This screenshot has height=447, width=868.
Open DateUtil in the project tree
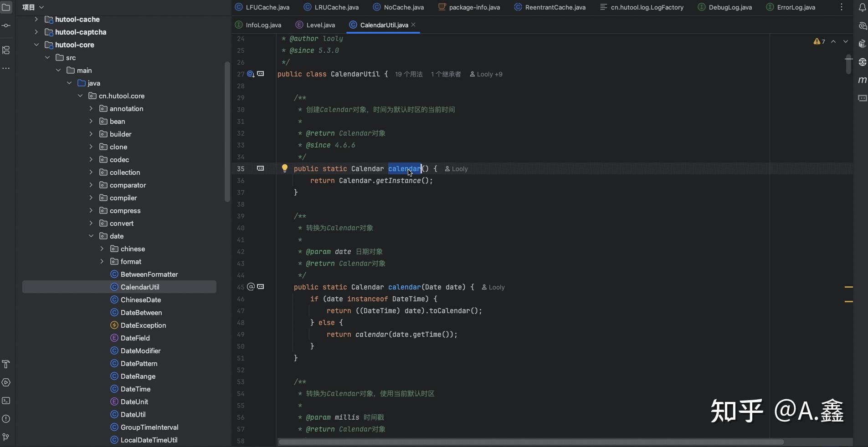pos(133,414)
